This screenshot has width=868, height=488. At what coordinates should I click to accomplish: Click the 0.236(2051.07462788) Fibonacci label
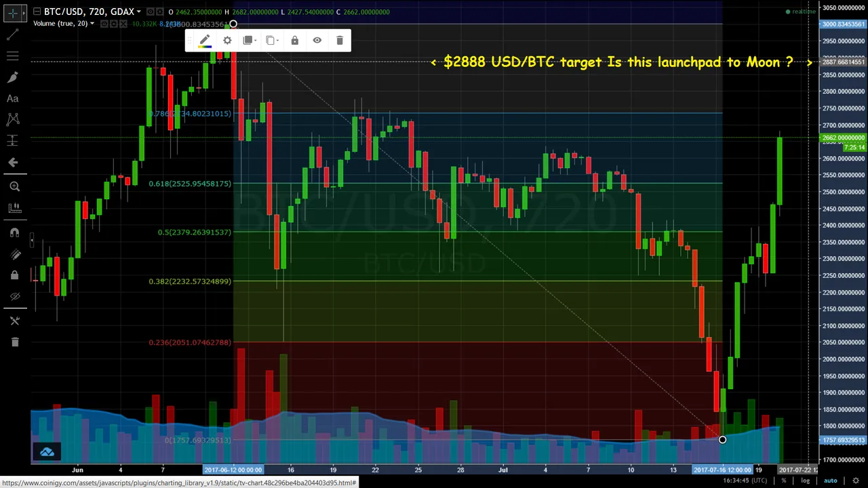coord(190,342)
